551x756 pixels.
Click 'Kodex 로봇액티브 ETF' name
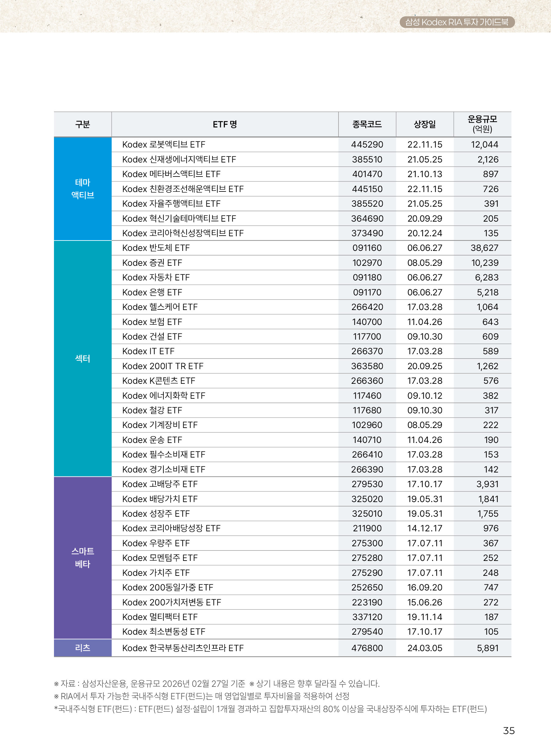click(164, 145)
